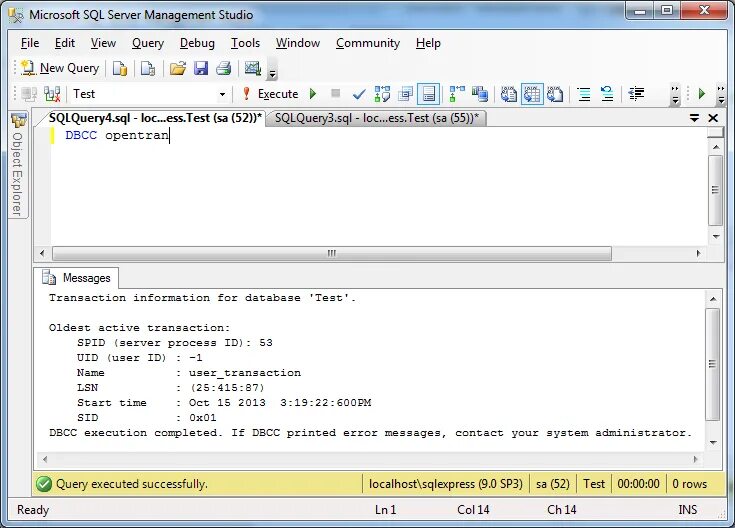The width and height of the screenshot is (735, 528).
Task: Click the Messages pane vertical scrollbar thumb
Action: tap(713, 364)
